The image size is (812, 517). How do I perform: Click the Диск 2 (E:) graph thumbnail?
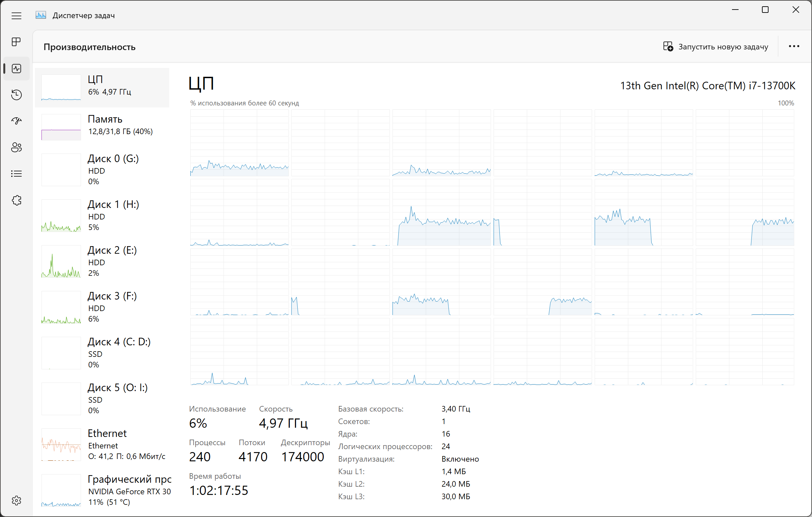61,261
